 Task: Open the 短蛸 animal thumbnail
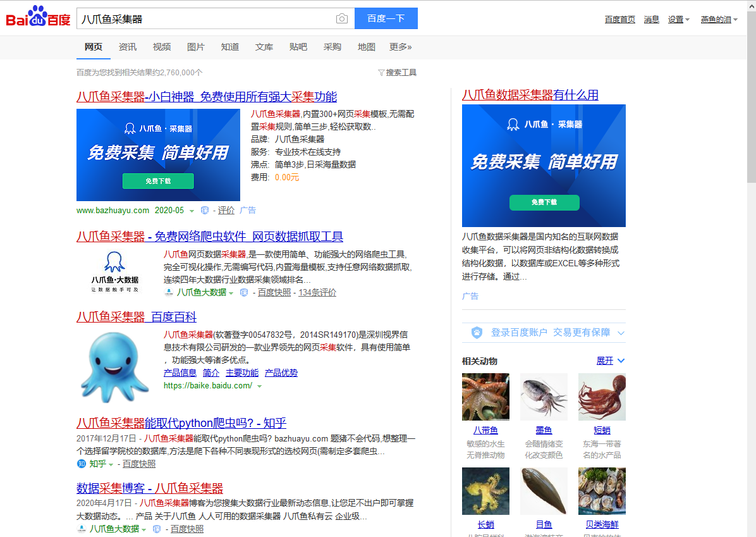tap(602, 397)
